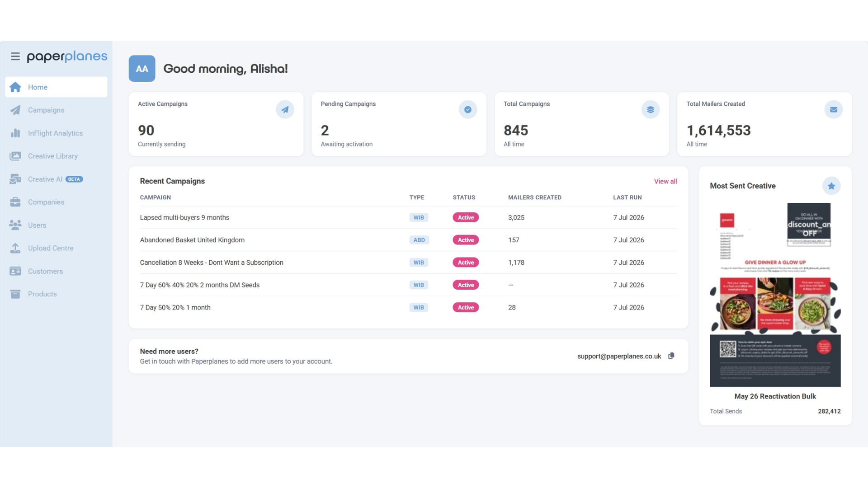
Task: Click the Products box icon
Action: click(x=15, y=294)
